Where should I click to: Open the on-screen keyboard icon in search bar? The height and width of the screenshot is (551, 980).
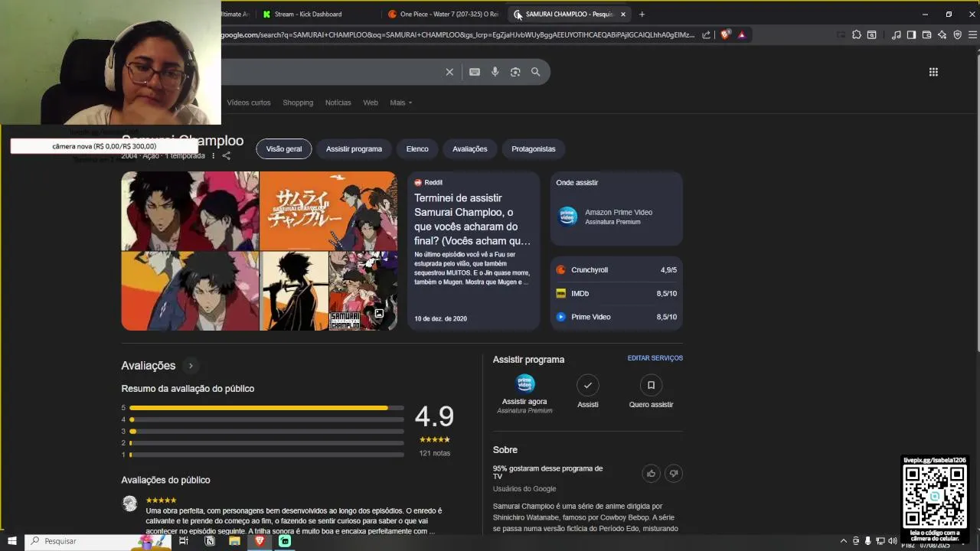click(x=475, y=72)
